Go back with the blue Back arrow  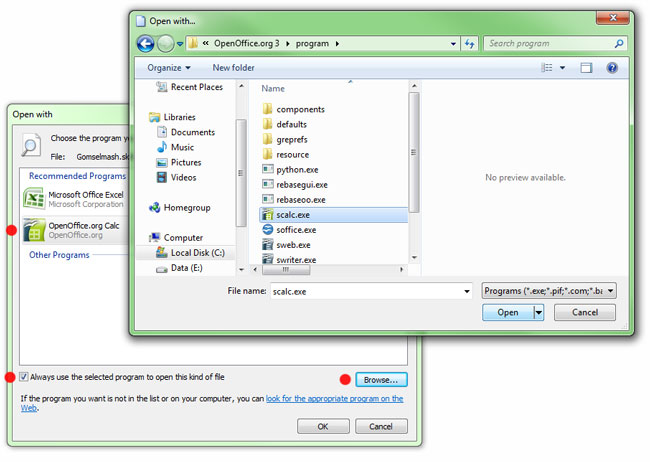click(146, 44)
